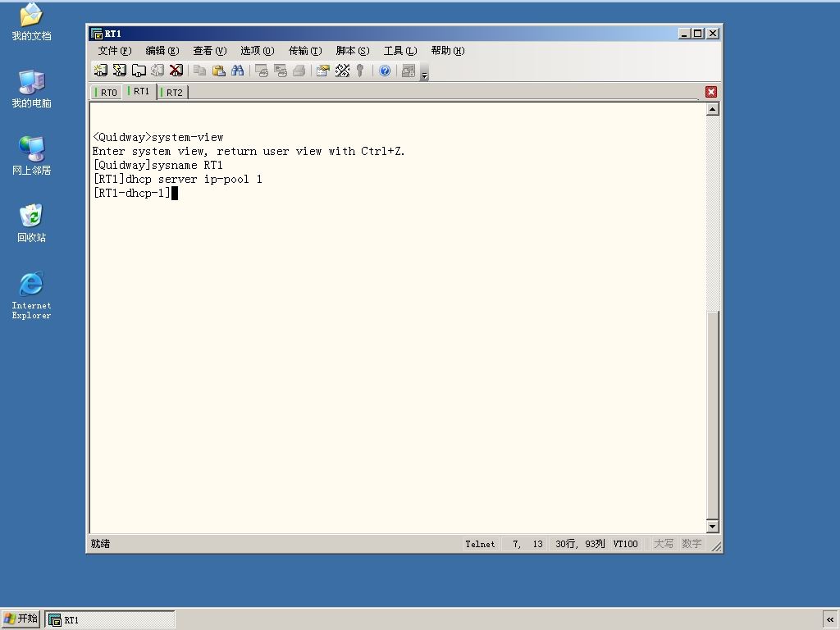
Task: Switch to the RT0 session tab
Action: pyautogui.click(x=107, y=93)
